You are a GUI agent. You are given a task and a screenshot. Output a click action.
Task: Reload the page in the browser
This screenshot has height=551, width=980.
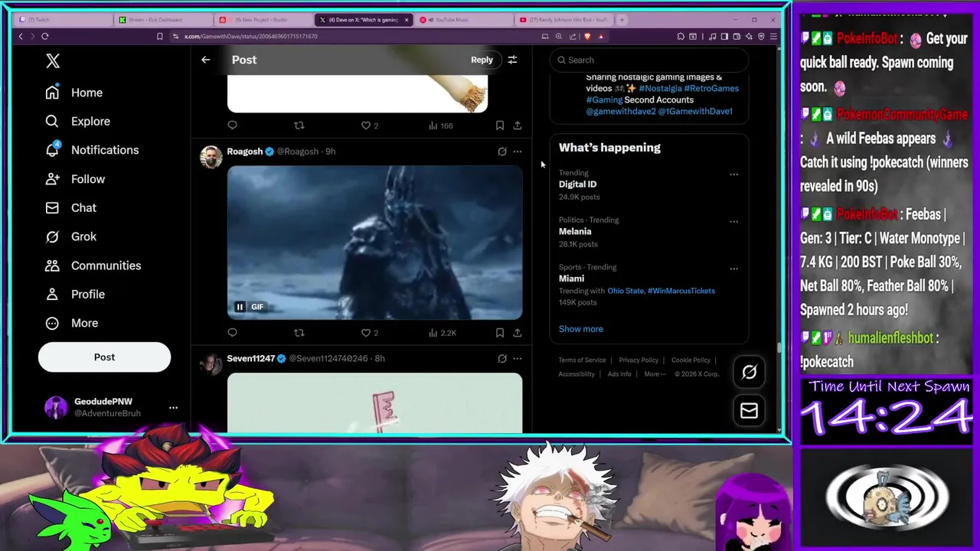coord(45,36)
